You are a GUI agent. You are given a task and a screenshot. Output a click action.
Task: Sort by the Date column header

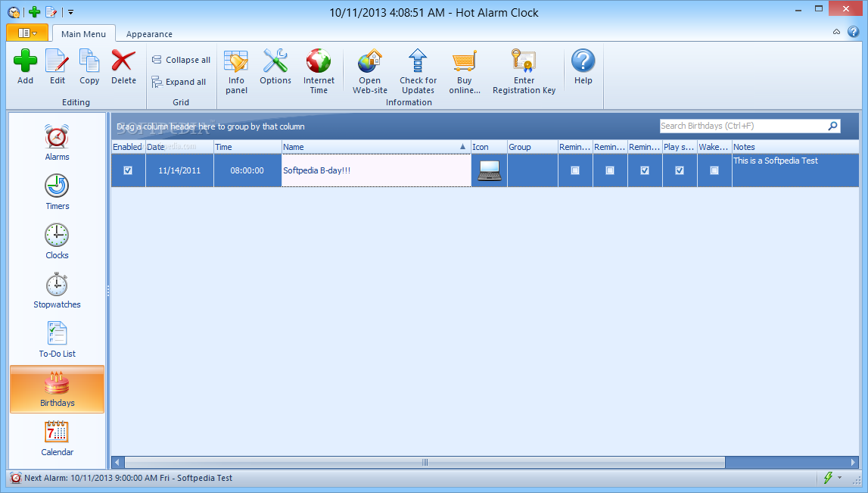(x=179, y=147)
